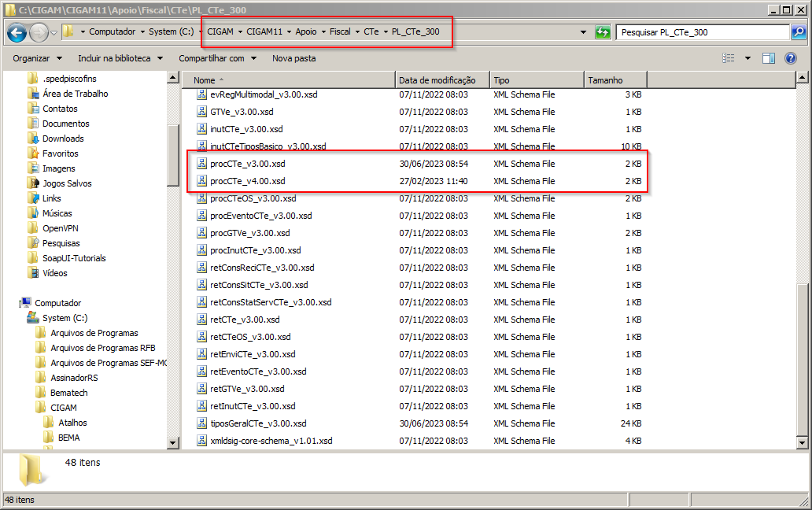812x510 pixels.
Task: Select file name retEnviCTe_v3.00.xsd
Action: [x=253, y=354]
